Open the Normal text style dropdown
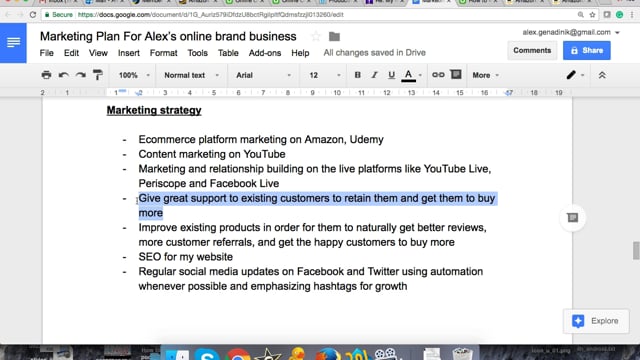640x360 pixels. pos(191,75)
